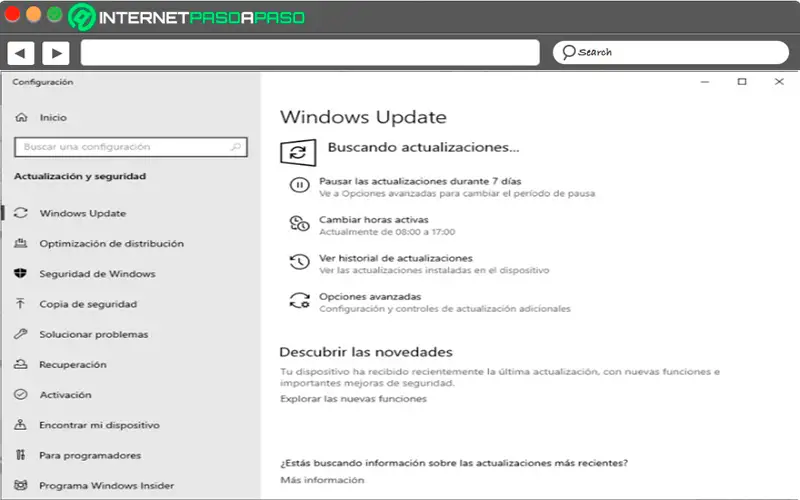Click the Activación checkmark circle icon

tap(20, 394)
